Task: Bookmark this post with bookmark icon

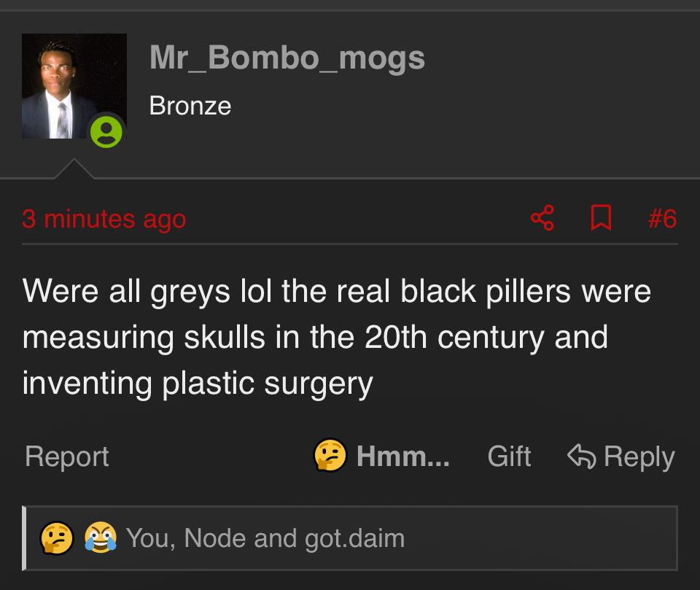Action: click(x=600, y=218)
